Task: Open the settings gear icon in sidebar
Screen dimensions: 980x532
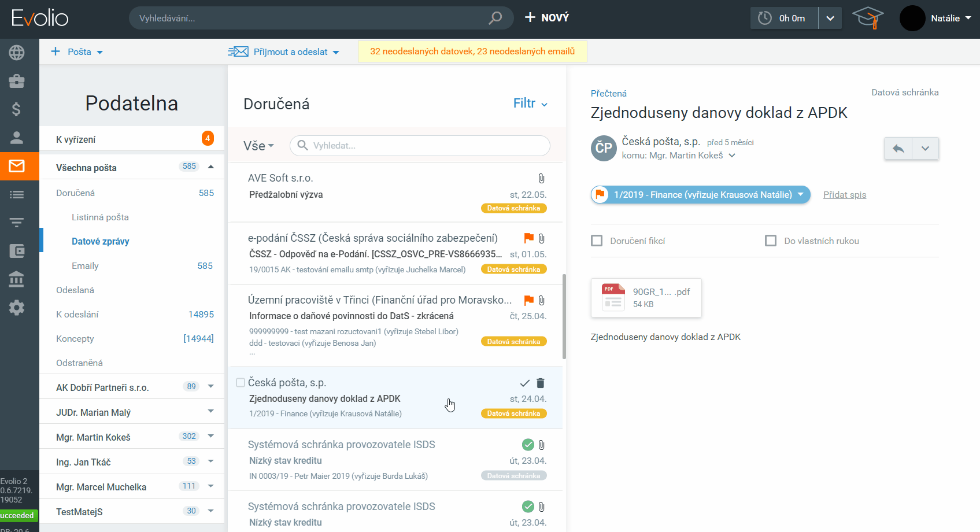Action: (x=17, y=308)
